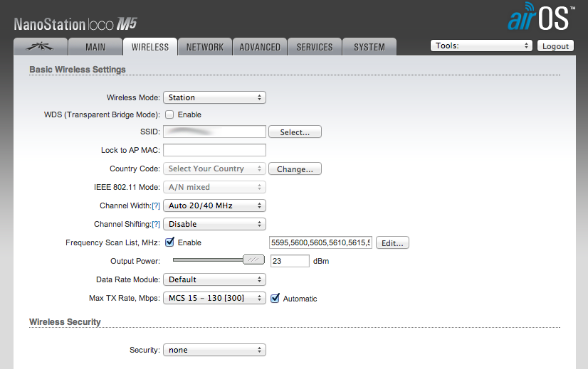The height and width of the screenshot is (369, 588).
Task: Uncheck Automatic Max TX Rate checkbox
Action: pos(275,299)
